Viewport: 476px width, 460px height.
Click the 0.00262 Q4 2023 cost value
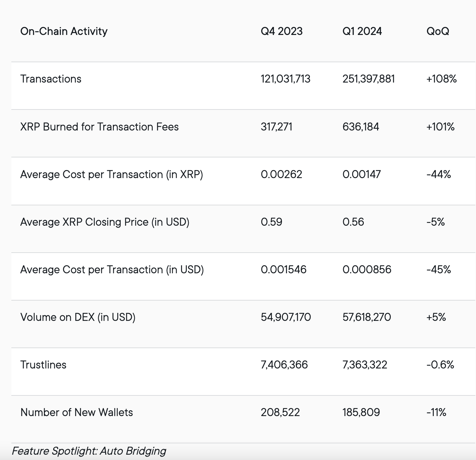tap(282, 174)
